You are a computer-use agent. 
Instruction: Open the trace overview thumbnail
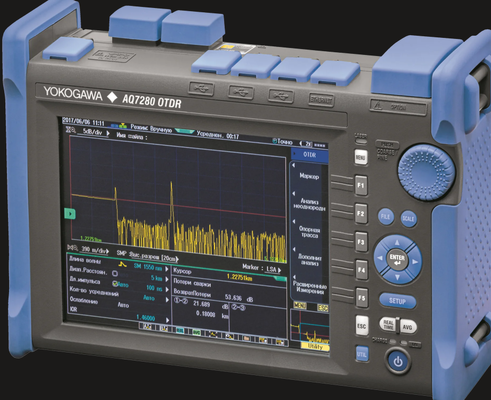(x=310, y=327)
